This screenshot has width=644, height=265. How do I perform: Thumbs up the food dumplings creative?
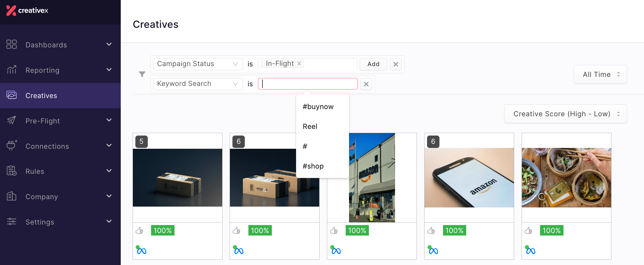coord(528,231)
